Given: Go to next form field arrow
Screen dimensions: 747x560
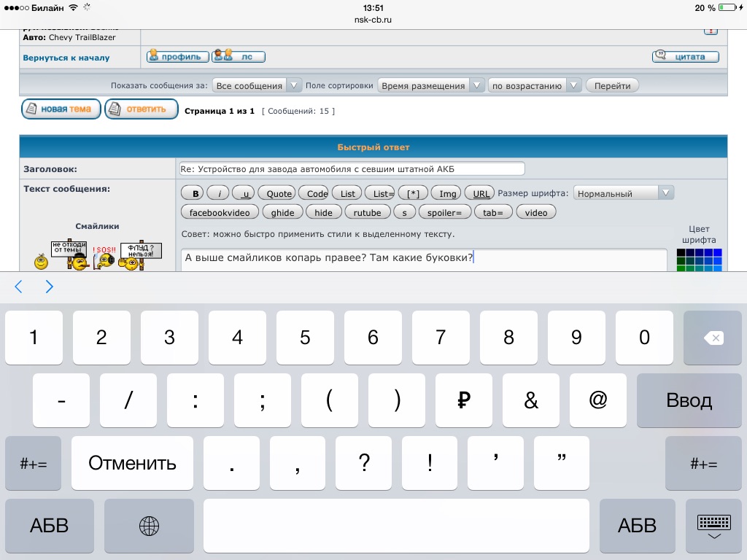Looking at the screenshot, I should tap(50, 287).
